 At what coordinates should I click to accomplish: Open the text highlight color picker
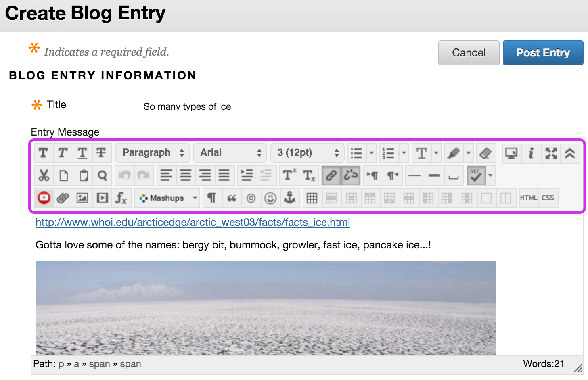pyautogui.click(x=454, y=153)
